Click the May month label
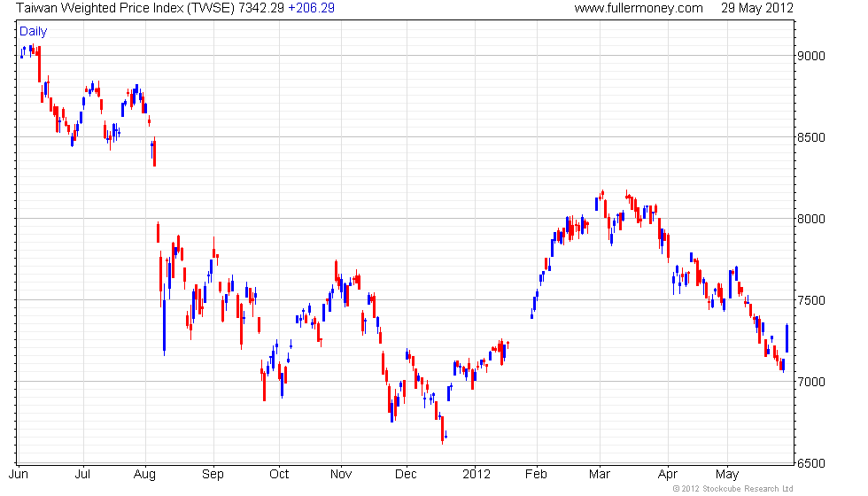 727,475
